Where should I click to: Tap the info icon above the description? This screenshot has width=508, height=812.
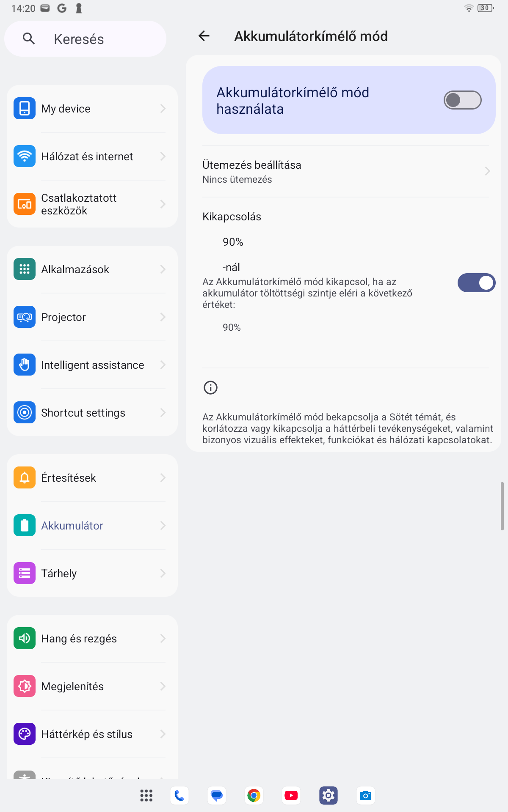click(210, 387)
